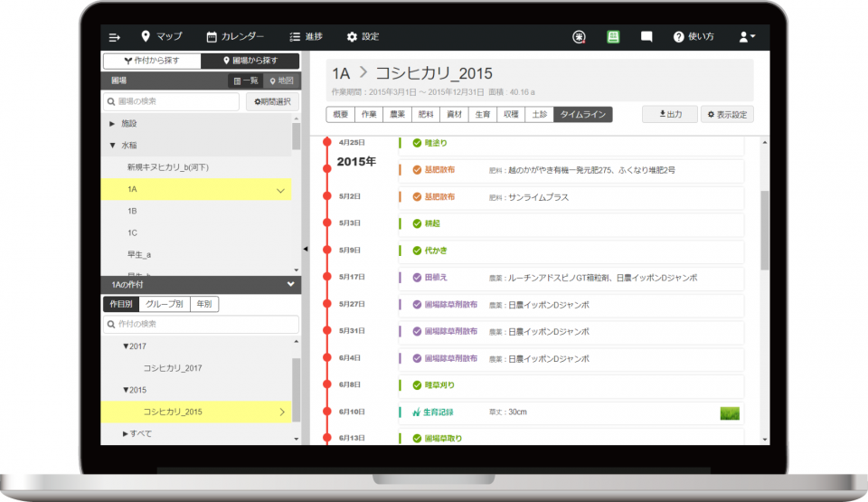The width and height of the screenshot is (868, 502).
Task: Click the 出力 export button
Action: pos(669,115)
